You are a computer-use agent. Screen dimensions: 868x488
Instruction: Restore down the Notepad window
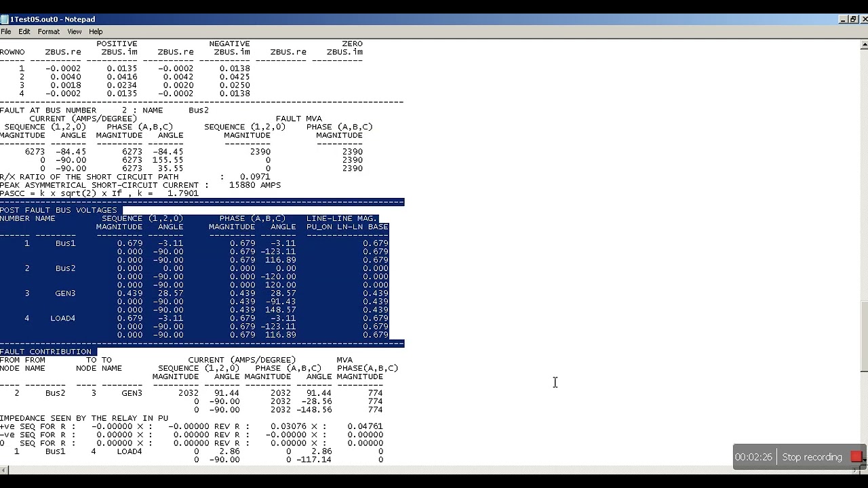(x=853, y=19)
